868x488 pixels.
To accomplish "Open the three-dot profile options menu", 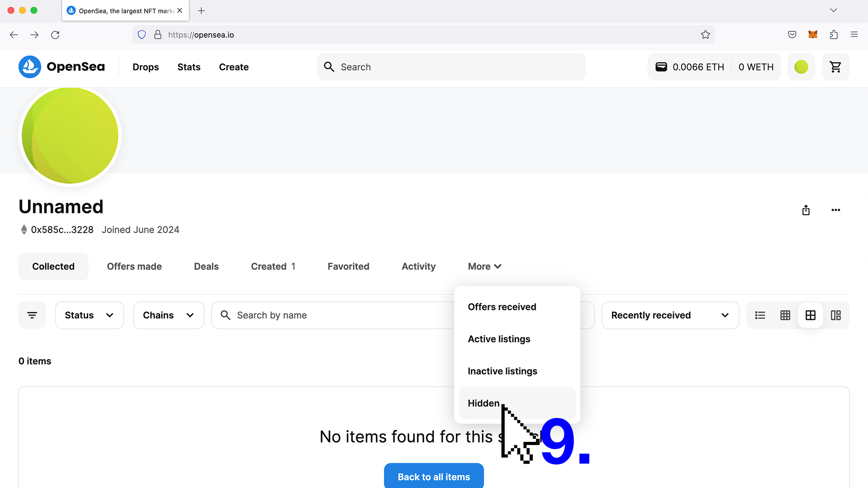I will [x=835, y=210].
